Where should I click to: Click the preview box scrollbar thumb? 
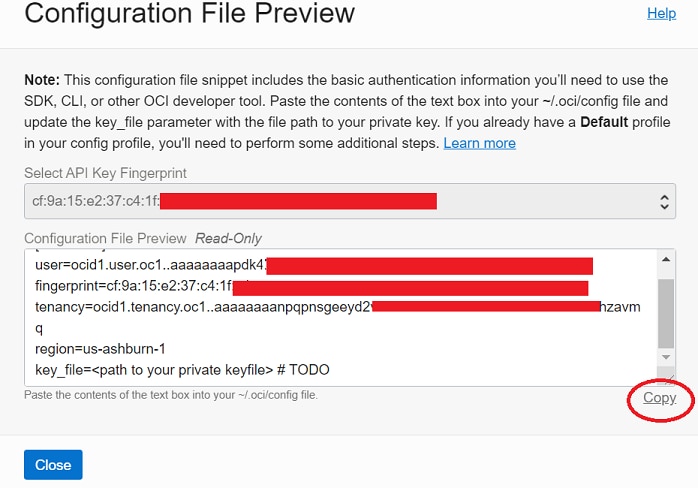pyautogui.click(x=666, y=310)
